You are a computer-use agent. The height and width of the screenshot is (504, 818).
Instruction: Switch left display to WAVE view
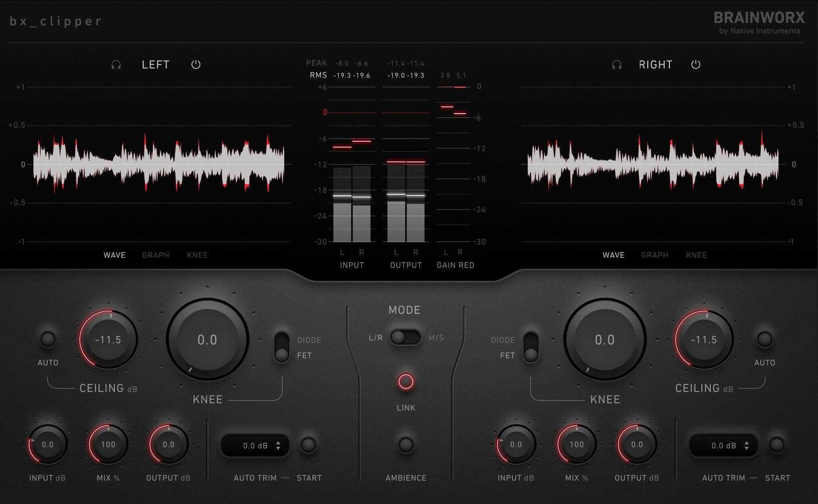coord(114,255)
